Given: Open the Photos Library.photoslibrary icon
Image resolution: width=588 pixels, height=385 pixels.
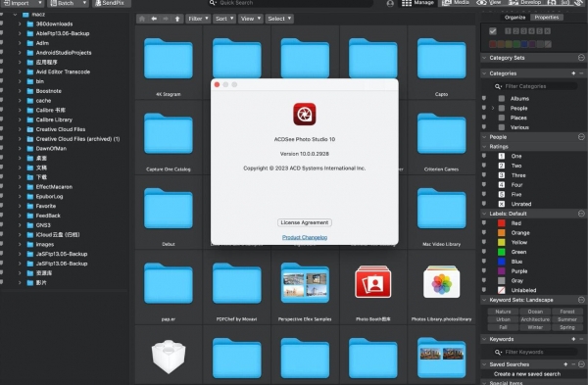Looking at the screenshot, I should tap(441, 282).
